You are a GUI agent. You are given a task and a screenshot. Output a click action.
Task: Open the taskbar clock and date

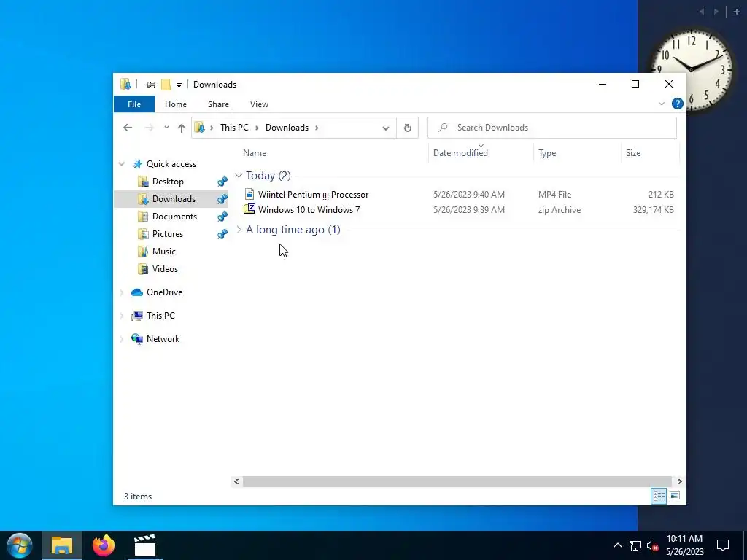pyautogui.click(x=684, y=545)
